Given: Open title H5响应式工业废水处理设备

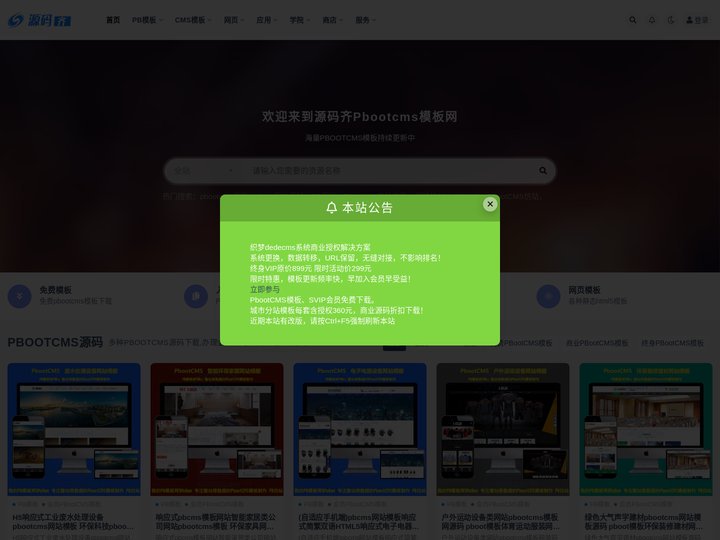Looking at the screenshot, I should click(73, 522).
